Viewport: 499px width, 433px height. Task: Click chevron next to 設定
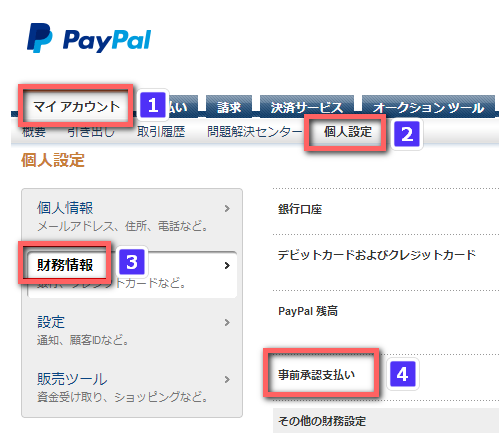point(227,322)
